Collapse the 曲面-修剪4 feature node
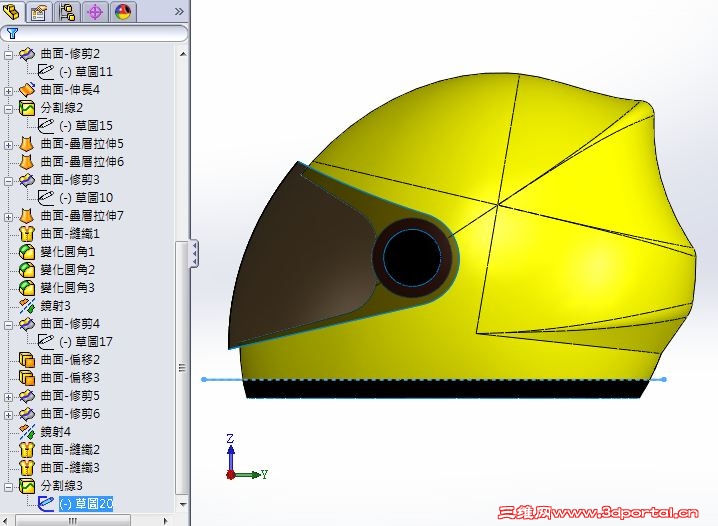 point(8,325)
